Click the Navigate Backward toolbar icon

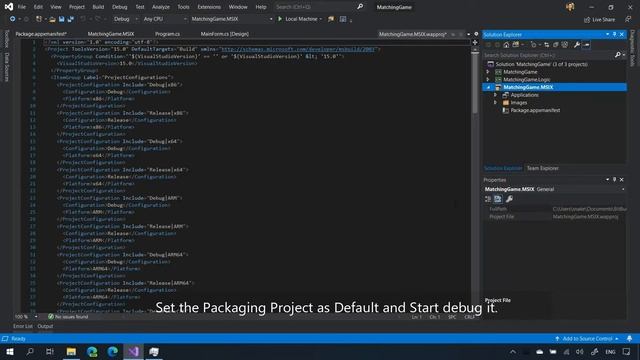pos(13,19)
